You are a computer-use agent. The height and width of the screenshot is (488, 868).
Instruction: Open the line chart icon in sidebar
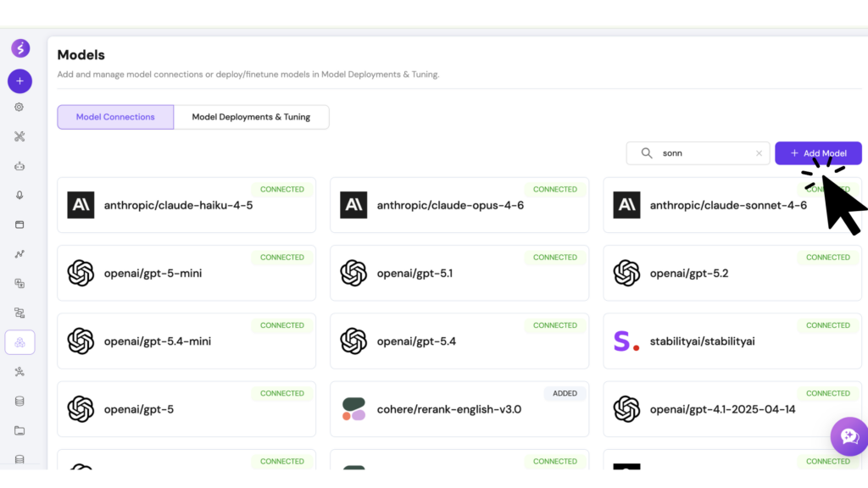[x=19, y=254]
